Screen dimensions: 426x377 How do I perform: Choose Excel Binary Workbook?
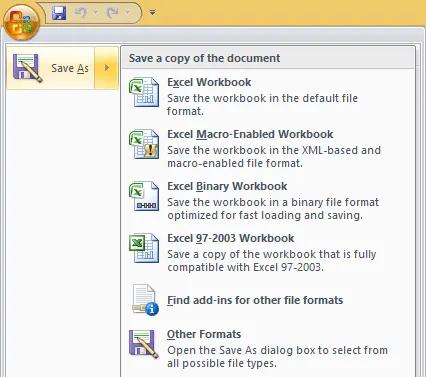point(268,200)
